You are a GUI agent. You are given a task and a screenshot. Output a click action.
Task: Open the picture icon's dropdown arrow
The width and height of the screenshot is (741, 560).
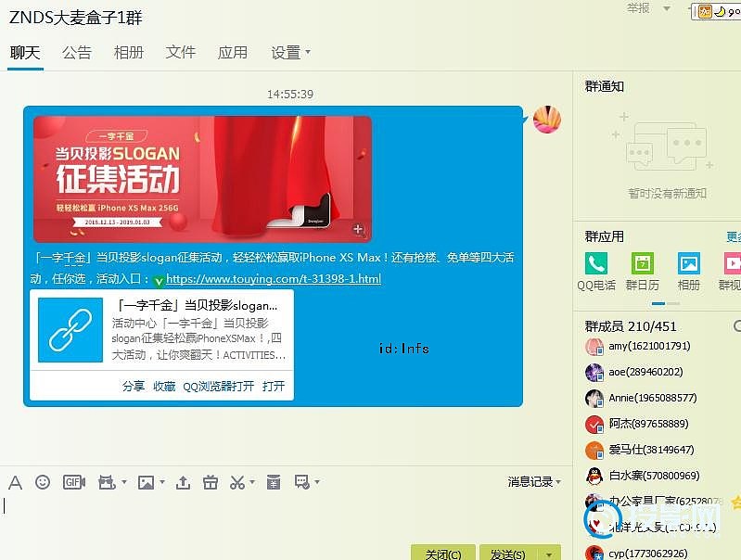[162, 482]
